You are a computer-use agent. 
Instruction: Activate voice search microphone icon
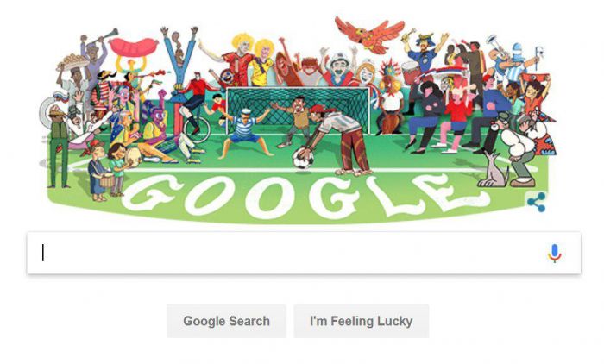[x=554, y=253]
